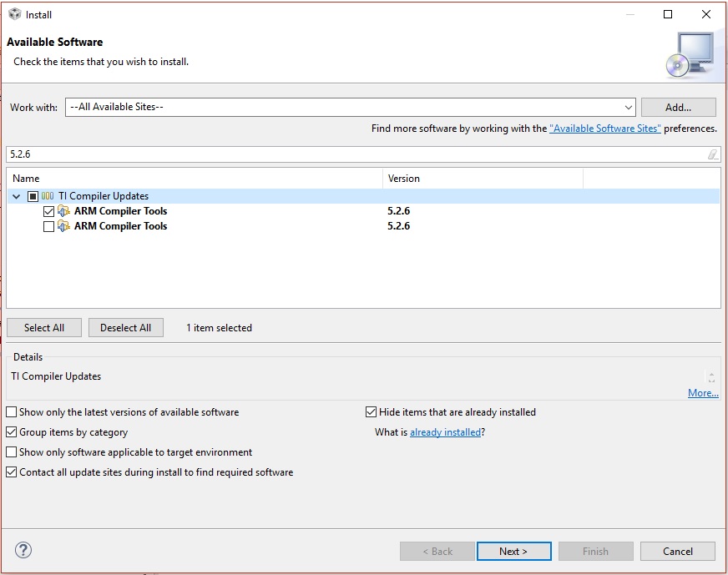Open the Work with sites dropdown

point(628,107)
